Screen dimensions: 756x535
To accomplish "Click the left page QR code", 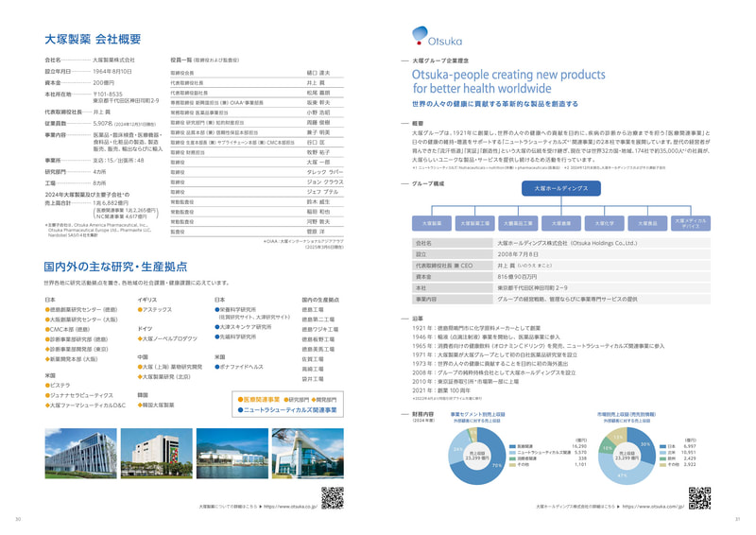I will pos(332,497).
